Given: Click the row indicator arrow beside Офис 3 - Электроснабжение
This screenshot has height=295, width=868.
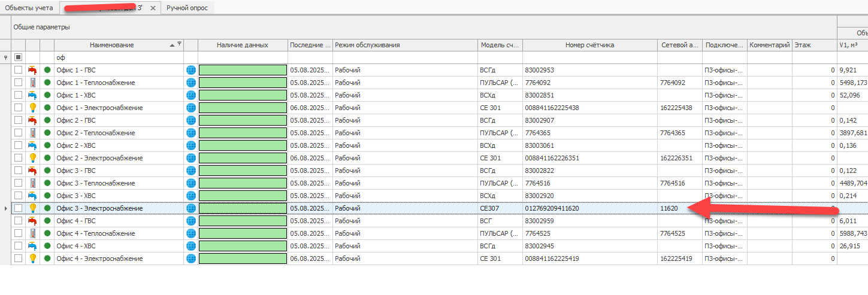Looking at the screenshot, I should (x=5, y=208).
